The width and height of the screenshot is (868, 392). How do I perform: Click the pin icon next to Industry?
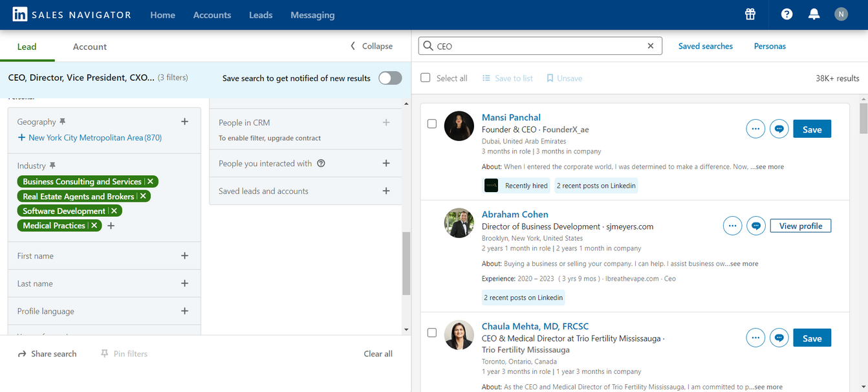click(x=52, y=166)
